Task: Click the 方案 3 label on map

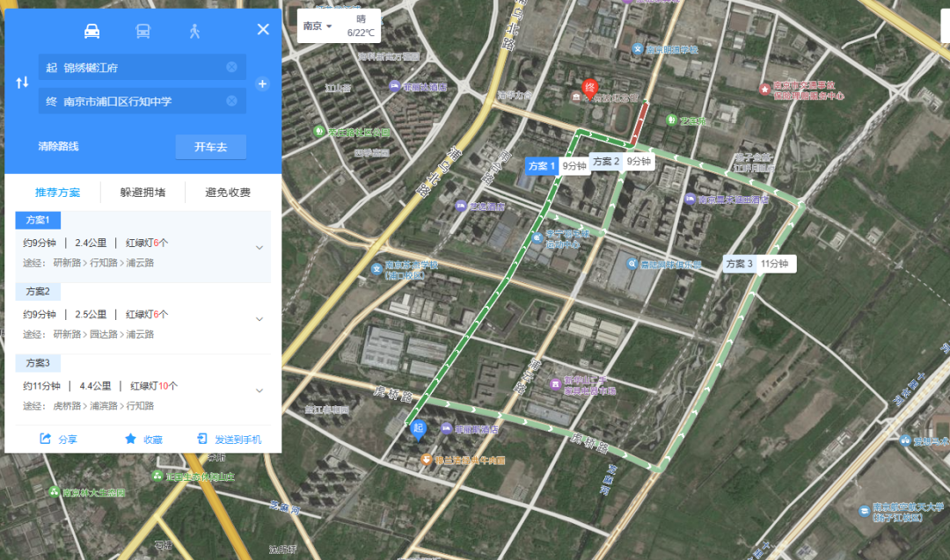Action: [x=740, y=264]
